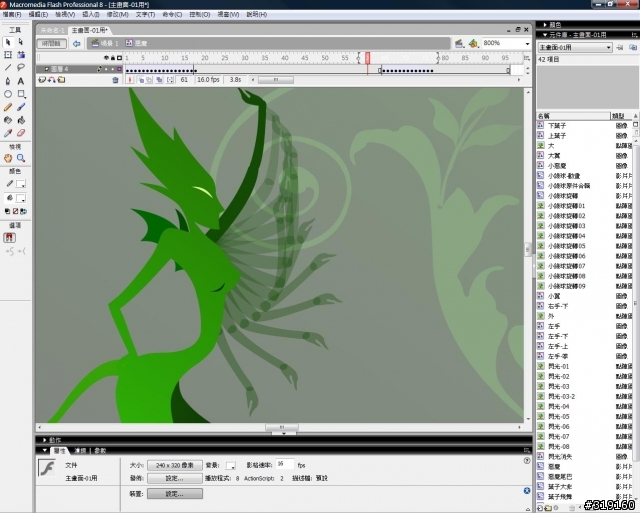Open the Edit Scene dropdown icon
Screen dimensions: 640x513
[459, 43]
